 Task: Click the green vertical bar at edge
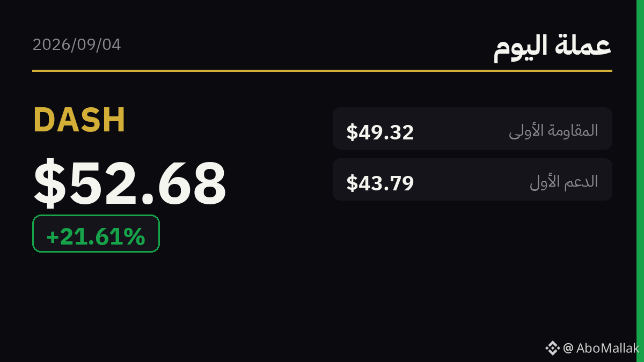640,181
